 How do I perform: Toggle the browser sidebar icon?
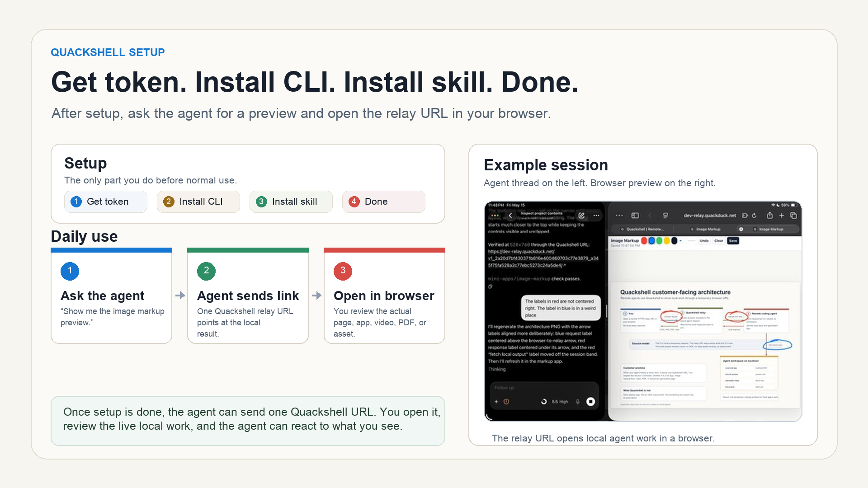tap(635, 216)
